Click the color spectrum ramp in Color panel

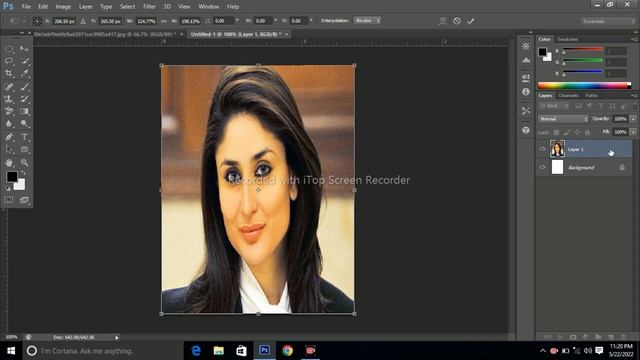[x=584, y=85]
